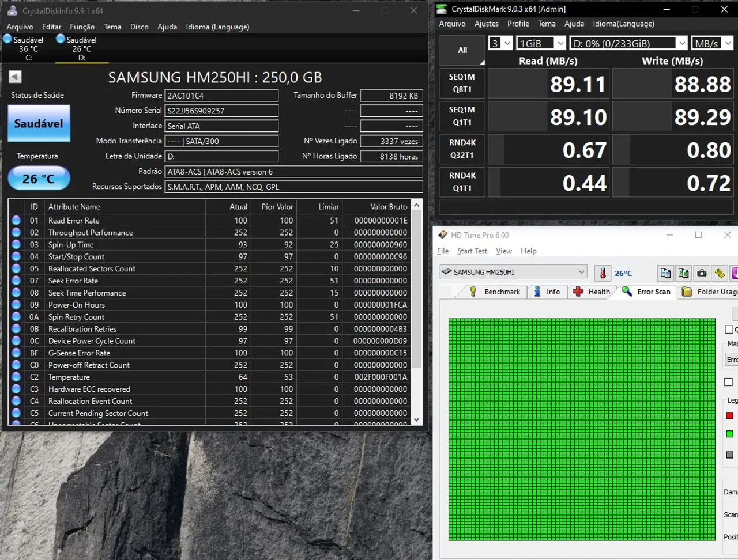Click the copy screenshot icon with green pages
The image size is (738, 560).
click(684, 273)
